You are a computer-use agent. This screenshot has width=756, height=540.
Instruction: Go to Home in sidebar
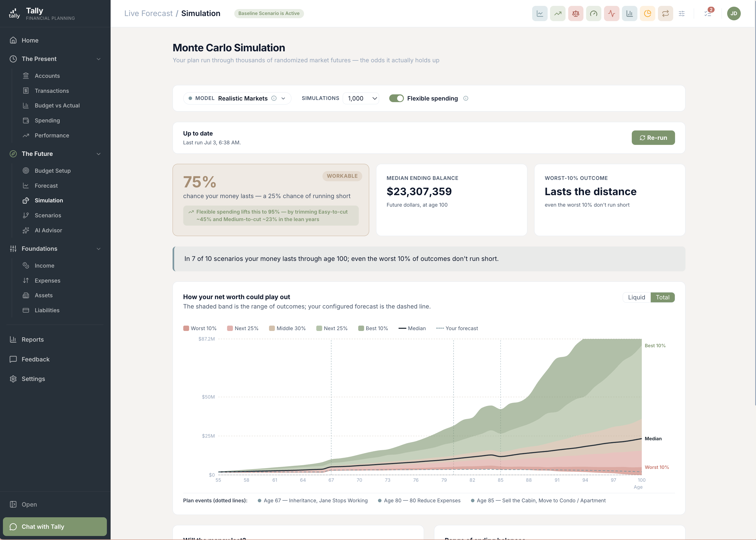(x=30, y=40)
